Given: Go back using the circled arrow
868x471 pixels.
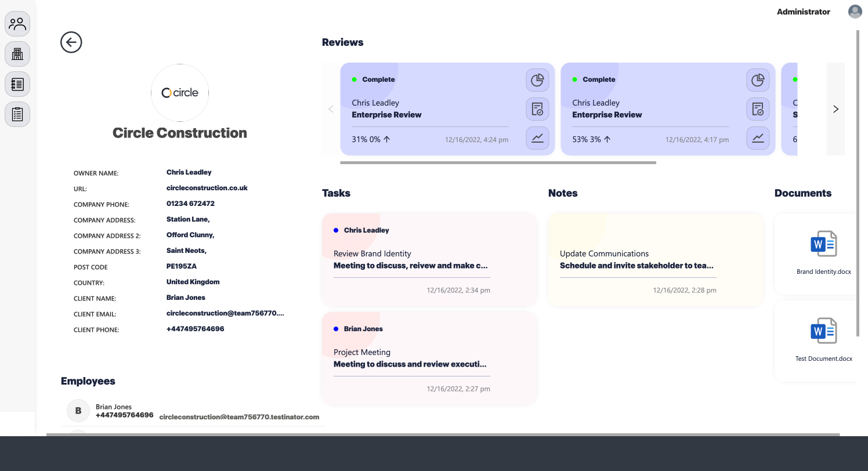Looking at the screenshot, I should click(71, 42).
